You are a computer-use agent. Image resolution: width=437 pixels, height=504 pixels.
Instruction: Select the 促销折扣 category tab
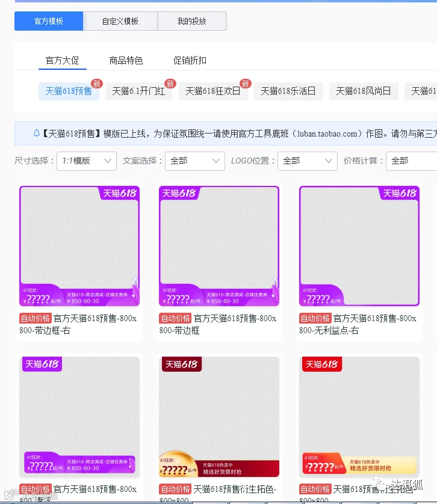190,60
